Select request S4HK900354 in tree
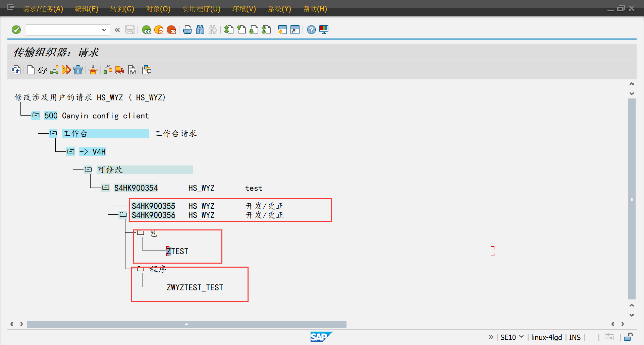 pyautogui.click(x=136, y=188)
